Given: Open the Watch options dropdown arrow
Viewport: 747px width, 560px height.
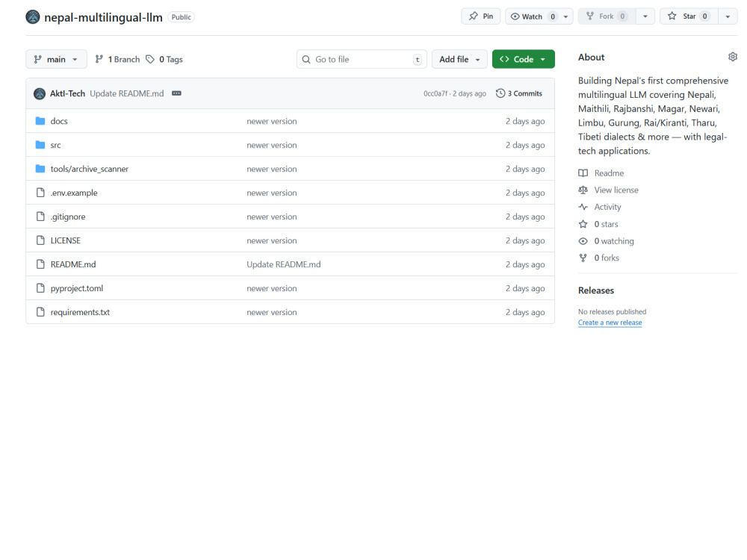Looking at the screenshot, I should pos(566,16).
